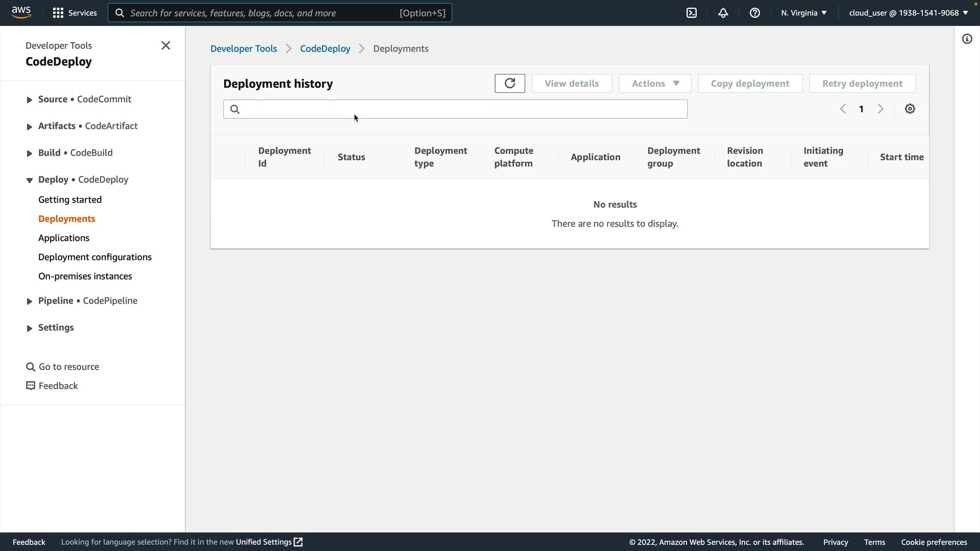Select Applications in the sidebar
The height and width of the screenshot is (551, 980).
tap(64, 238)
